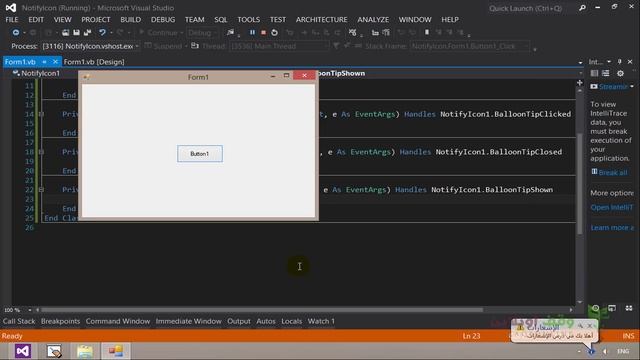This screenshot has height=360, width=640.
Task: Open the Breakpoints tab
Action: point(60,321)
